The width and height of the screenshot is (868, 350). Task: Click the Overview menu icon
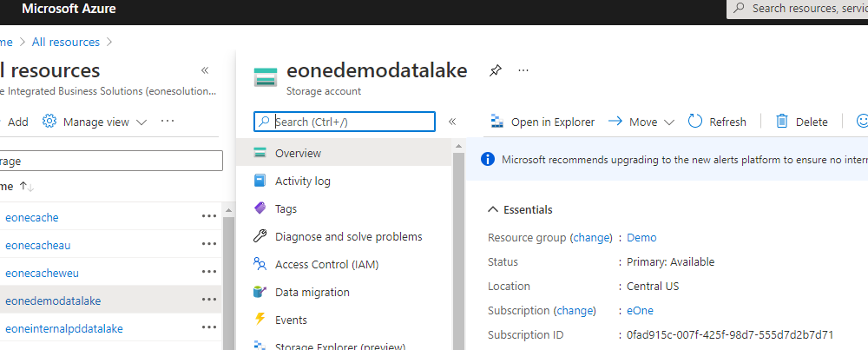260,153
